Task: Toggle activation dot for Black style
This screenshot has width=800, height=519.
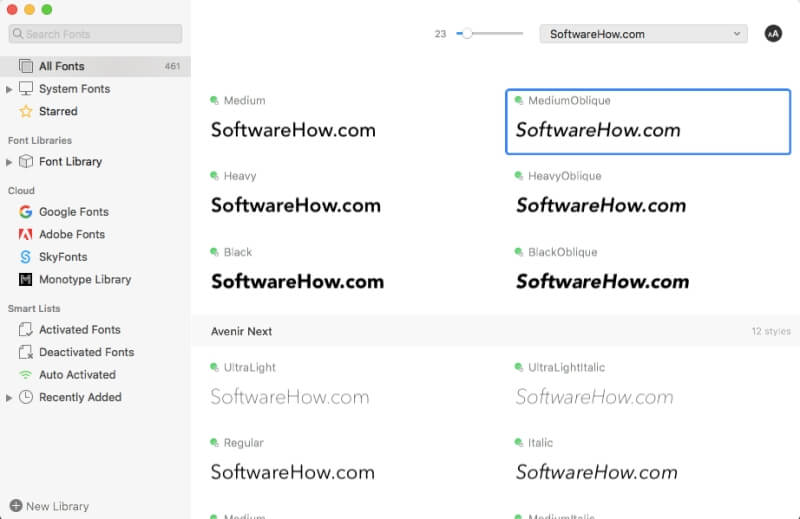Action: pyautogui.click(x=214, y=252)
